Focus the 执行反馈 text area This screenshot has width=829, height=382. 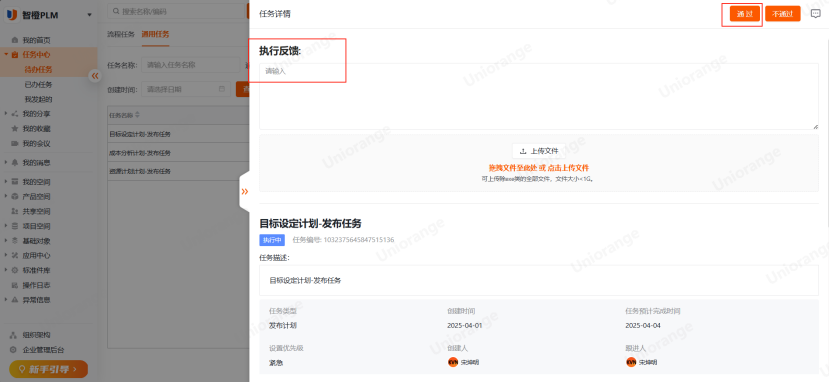tap(539, 96)
